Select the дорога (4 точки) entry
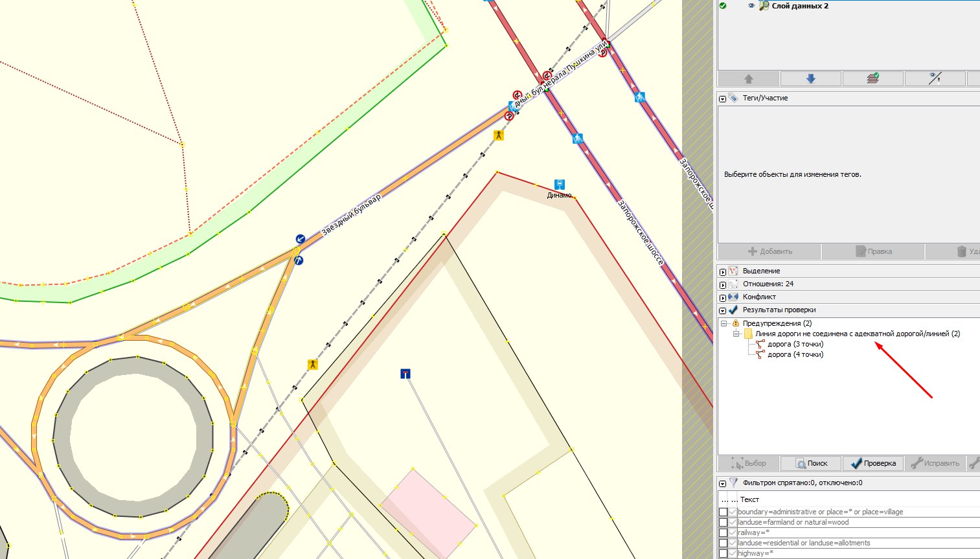Image resolution: width=980 pixels, height=559 pixels. (x=795, y=354)
